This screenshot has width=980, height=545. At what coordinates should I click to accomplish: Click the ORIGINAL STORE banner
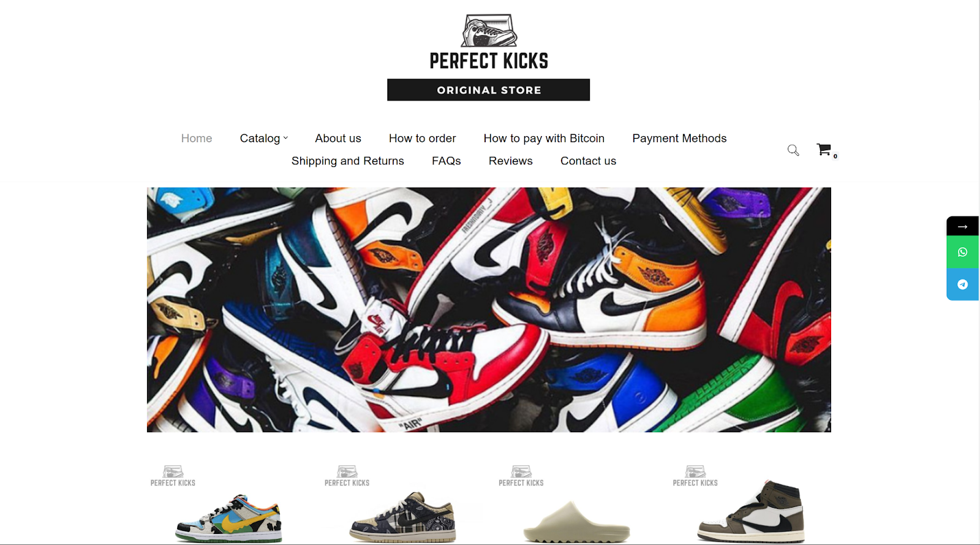pyautogui.click(x=489, y=90)
